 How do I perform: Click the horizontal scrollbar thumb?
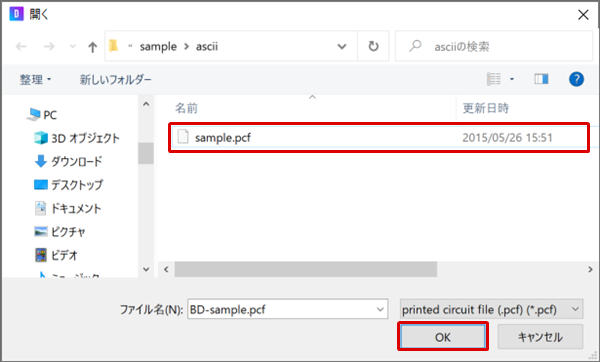click(x=306, y=269)
